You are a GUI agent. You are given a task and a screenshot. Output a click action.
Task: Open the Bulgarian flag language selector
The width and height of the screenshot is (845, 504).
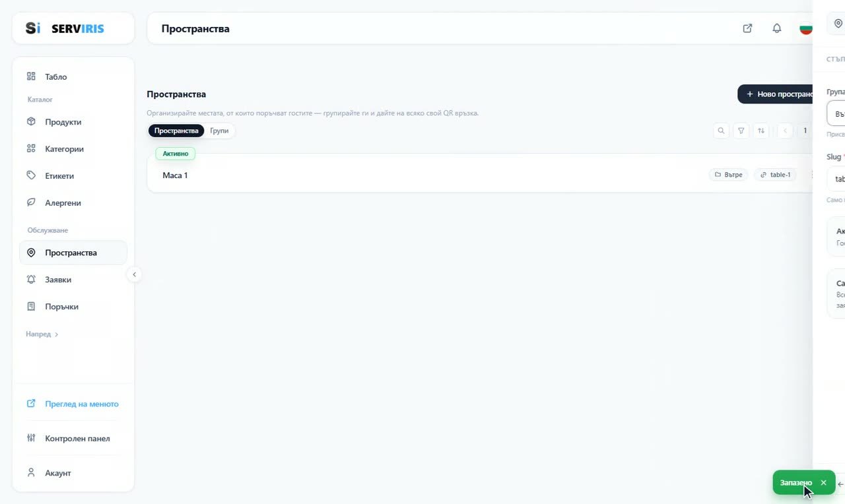pos(806,28)
